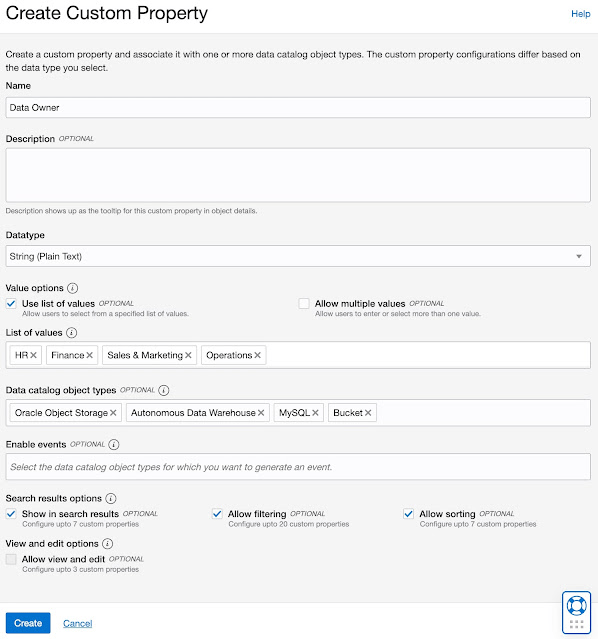The height and width of the screenshot is (639, 598).
Task: Open Enable events object type selector
Action: (x=298, y=467)
